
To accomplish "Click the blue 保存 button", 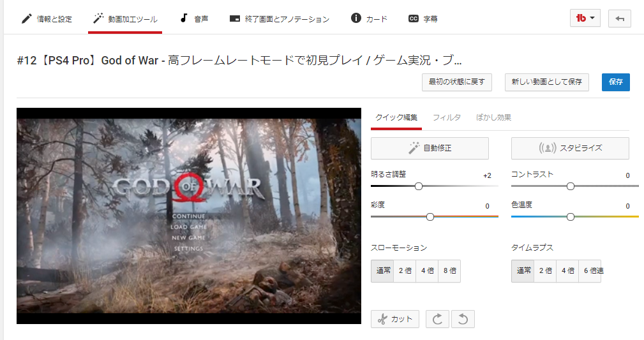I will point(616,82).
